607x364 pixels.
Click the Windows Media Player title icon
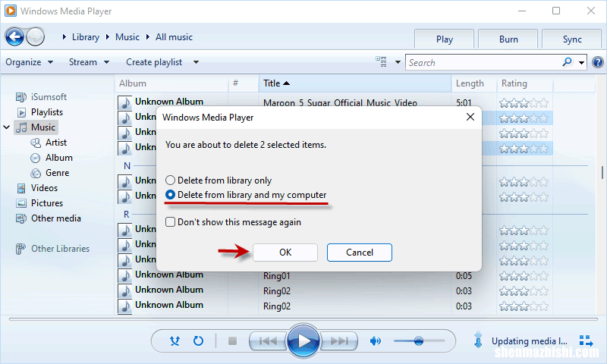pyautogui.click(x=11, y=11)
